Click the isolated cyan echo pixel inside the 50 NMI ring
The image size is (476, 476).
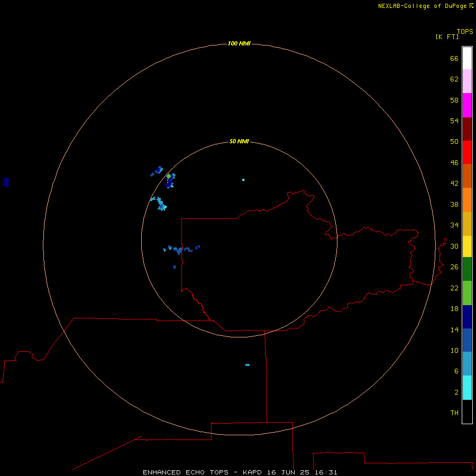pos(243,180)
